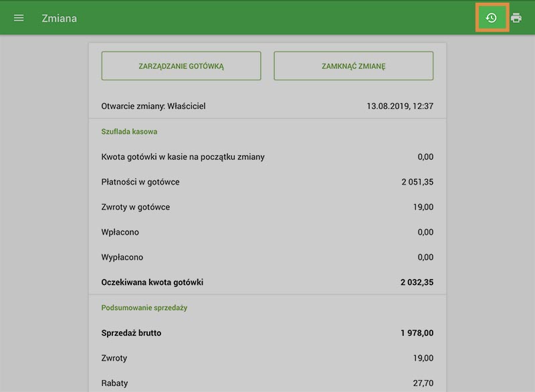The height and width of the screenshot is (392, 535).
Task: Click the Wpłacono row label
Action: (x=120, y=232)
